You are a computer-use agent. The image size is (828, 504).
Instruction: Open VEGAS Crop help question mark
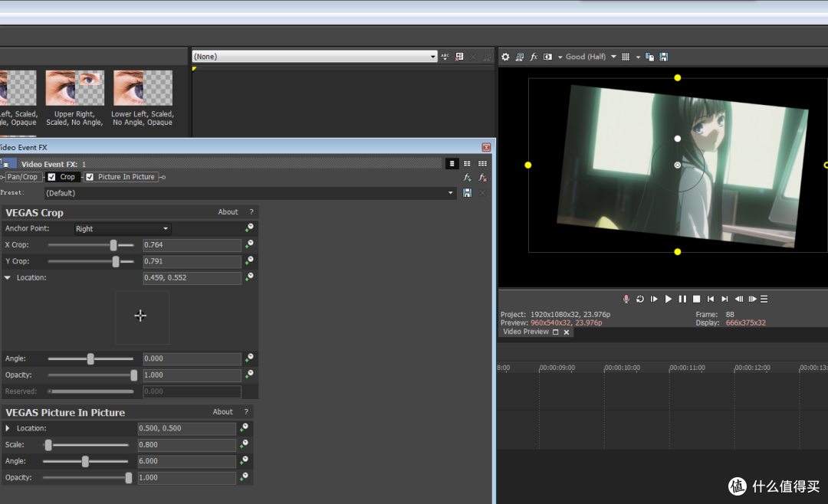pyautogui.click(x=251, y=211)
